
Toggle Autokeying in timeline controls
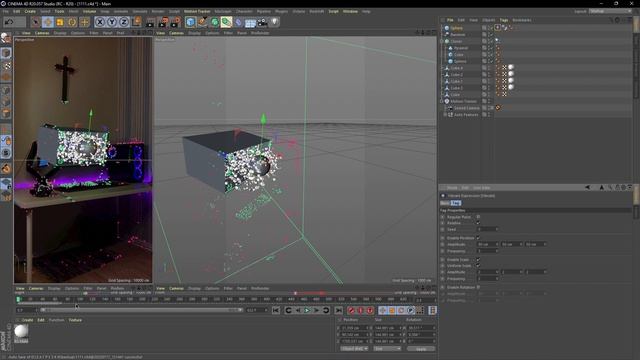point(360,311)
